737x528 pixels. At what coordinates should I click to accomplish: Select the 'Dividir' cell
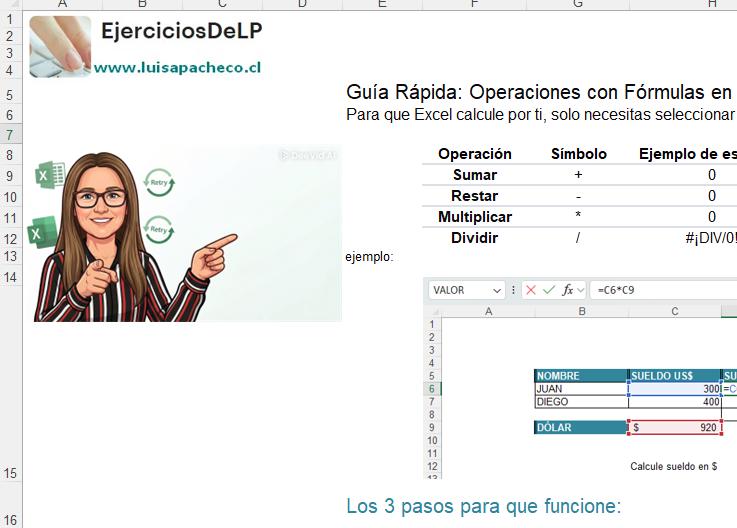click(x=475, y=238)
